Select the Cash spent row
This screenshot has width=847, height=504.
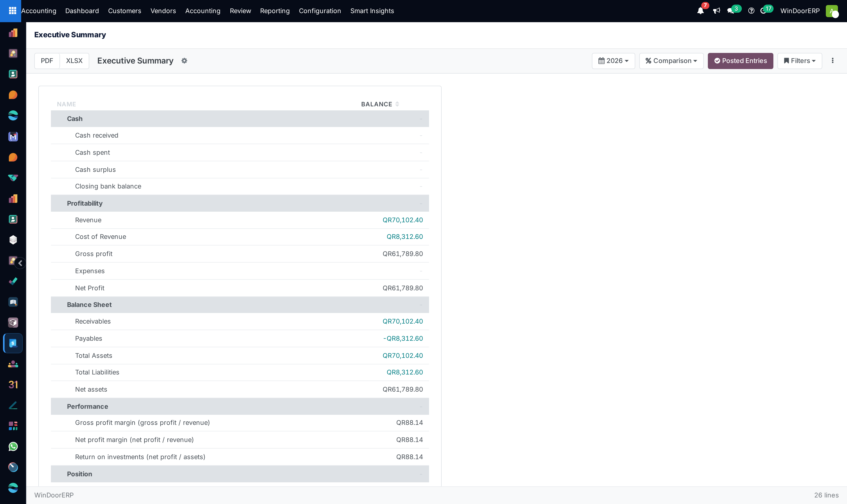pyautogui.click(x=240, y=152)
